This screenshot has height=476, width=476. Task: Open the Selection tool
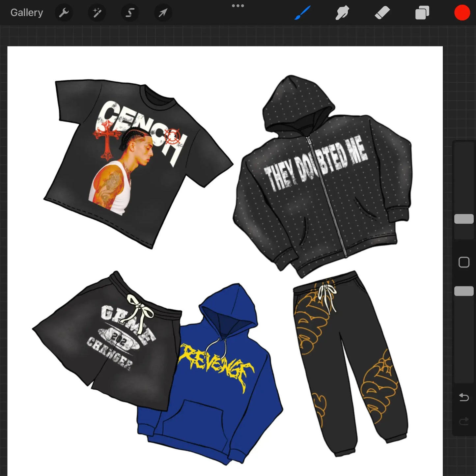[130, 13]
